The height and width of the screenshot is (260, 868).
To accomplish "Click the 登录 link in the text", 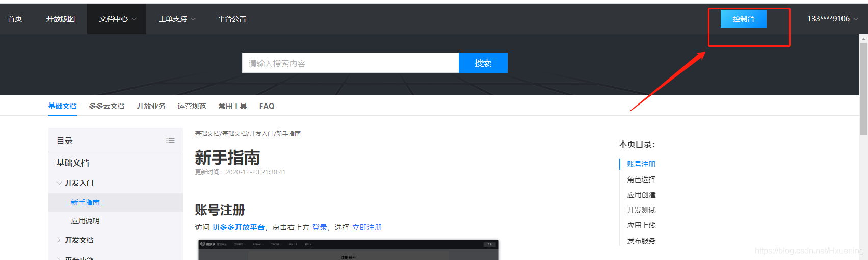I will pyautogui.click(x=320, y=227).
